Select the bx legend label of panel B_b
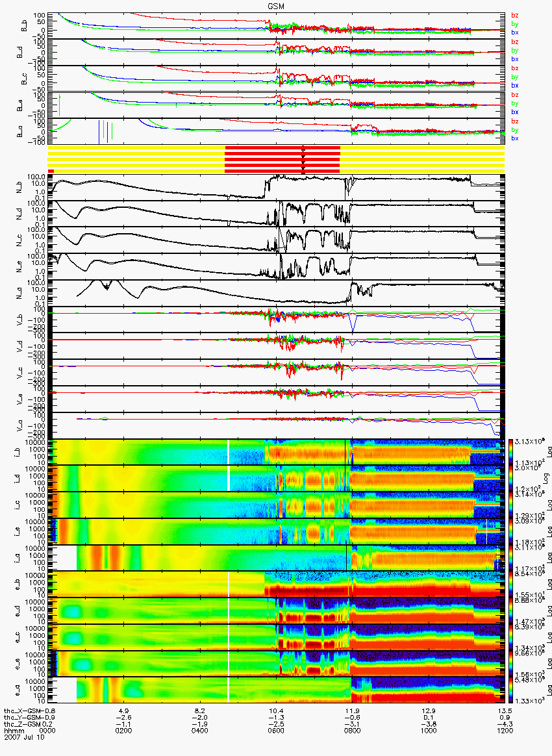 [x=514, y=32]
